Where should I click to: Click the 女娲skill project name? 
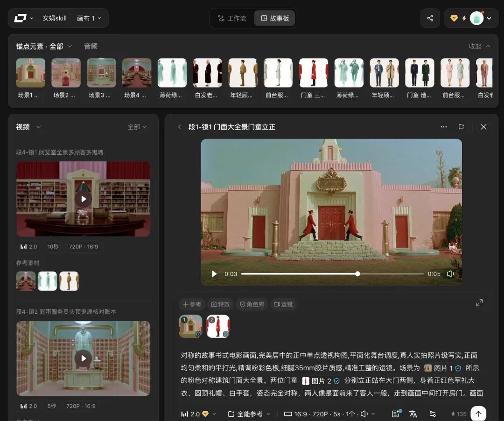pos(55,18)
